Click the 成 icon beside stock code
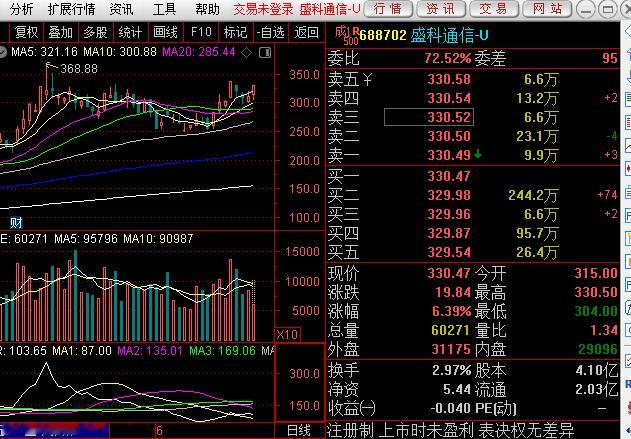The image size is (631, 439). click(340, 31)
